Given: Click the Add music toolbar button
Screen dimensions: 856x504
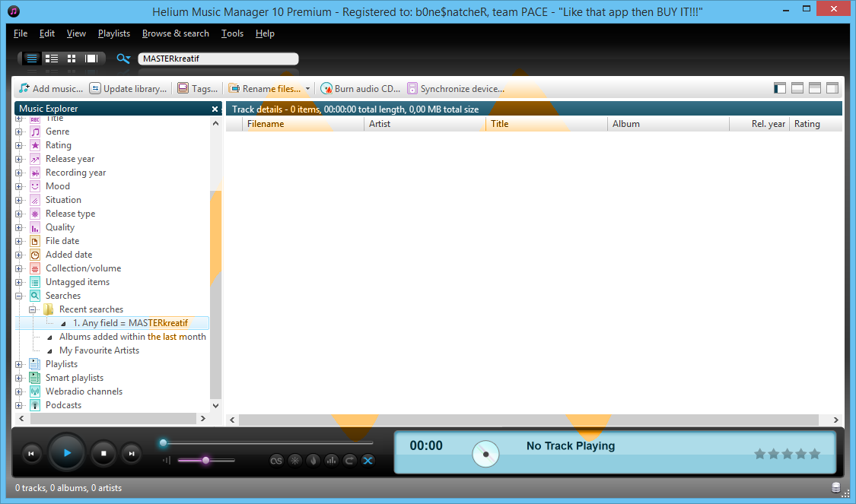Looking at the screenshot, I should coord(51,88).
